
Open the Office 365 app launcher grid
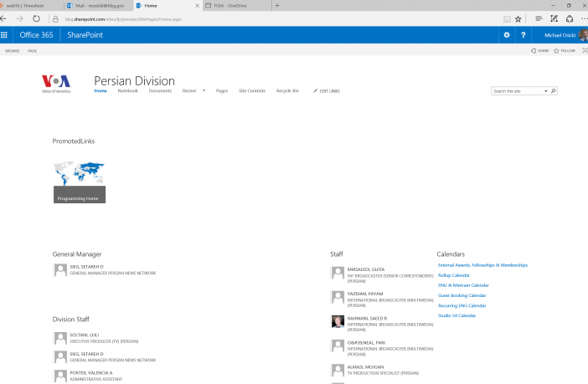4,35
